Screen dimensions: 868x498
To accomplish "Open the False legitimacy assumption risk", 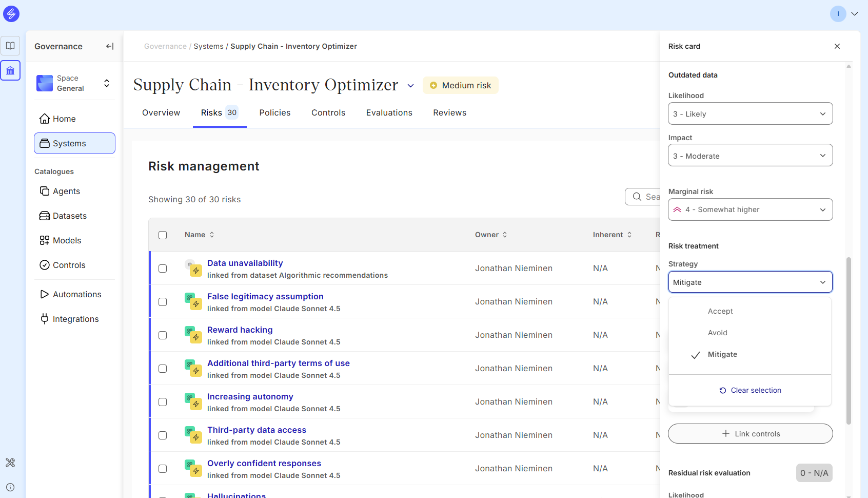I will [x=265, y=296].
